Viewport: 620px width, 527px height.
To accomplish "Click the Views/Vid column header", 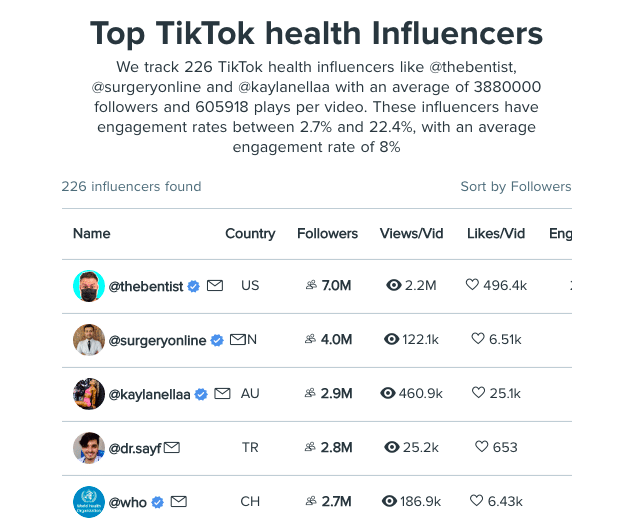I will click(411, 234).
